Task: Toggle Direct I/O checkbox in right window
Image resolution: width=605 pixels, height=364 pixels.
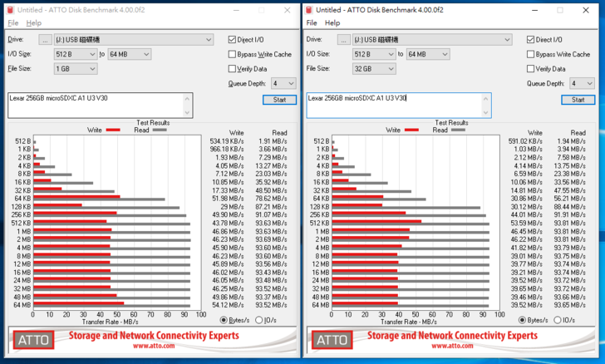Action: (x=530, y=40)
